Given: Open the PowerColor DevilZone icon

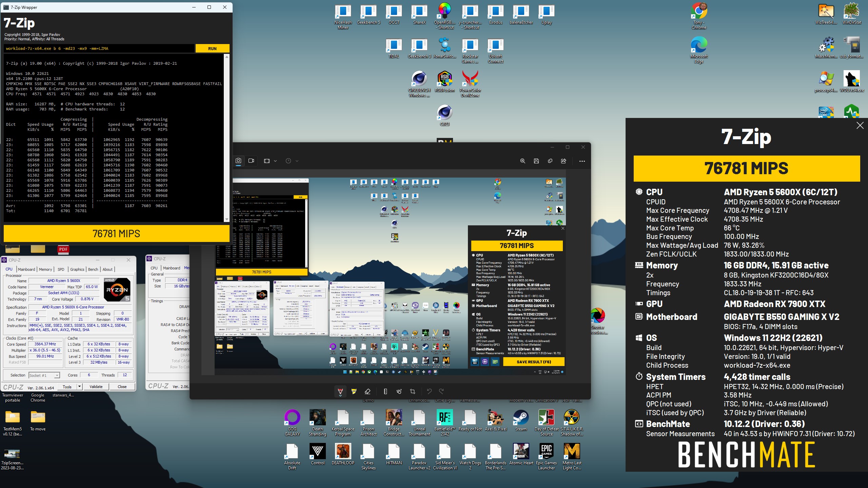Looking at the screenshot, I should [x=470, y=84].
